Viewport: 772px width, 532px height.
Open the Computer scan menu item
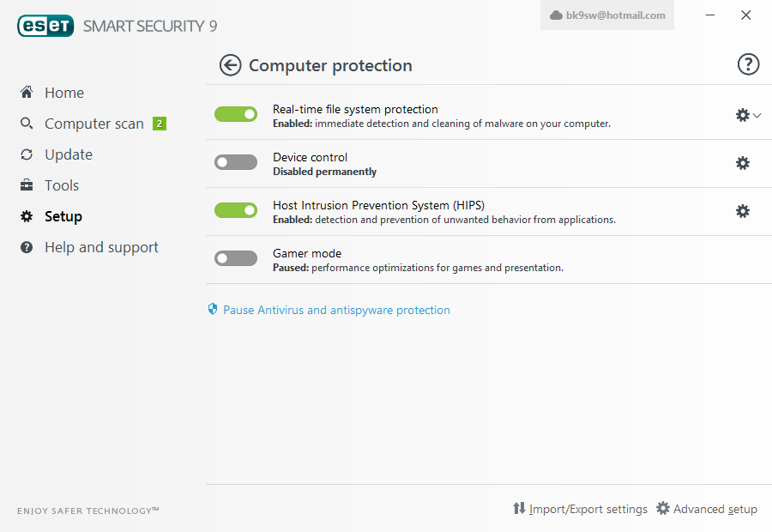click(x=93, y=124)
